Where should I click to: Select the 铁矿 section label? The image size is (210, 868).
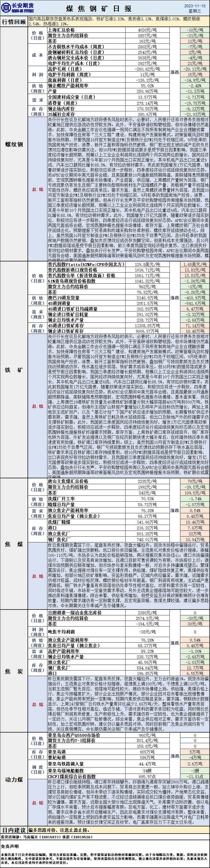(14, 370)
